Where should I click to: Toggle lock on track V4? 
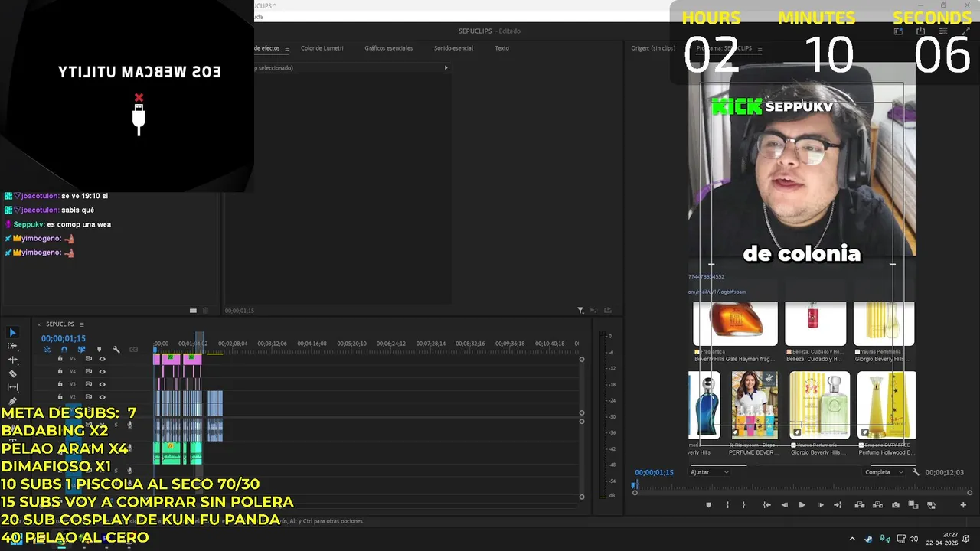(x=60, y=371)
